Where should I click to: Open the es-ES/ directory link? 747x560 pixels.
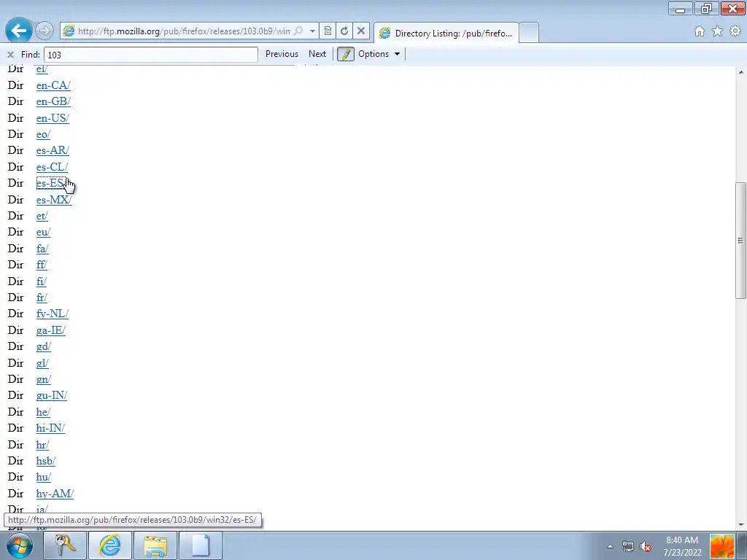pyautogui.click(x=52, y=183)
